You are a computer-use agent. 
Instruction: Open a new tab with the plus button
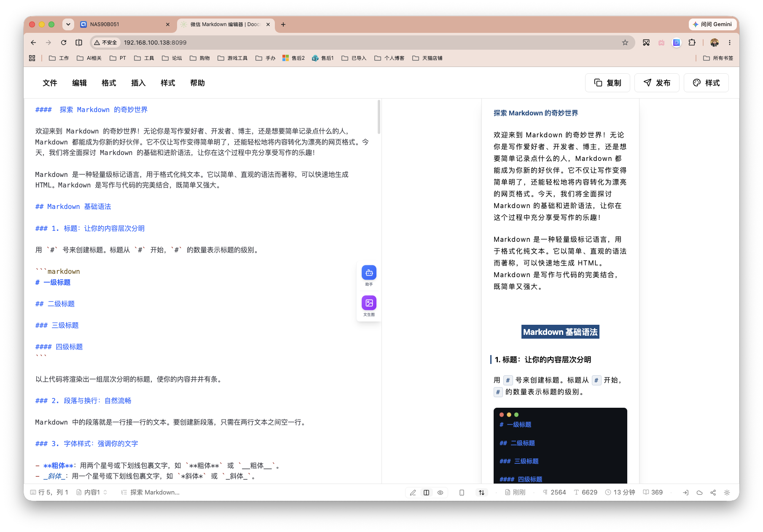point(283,24)
